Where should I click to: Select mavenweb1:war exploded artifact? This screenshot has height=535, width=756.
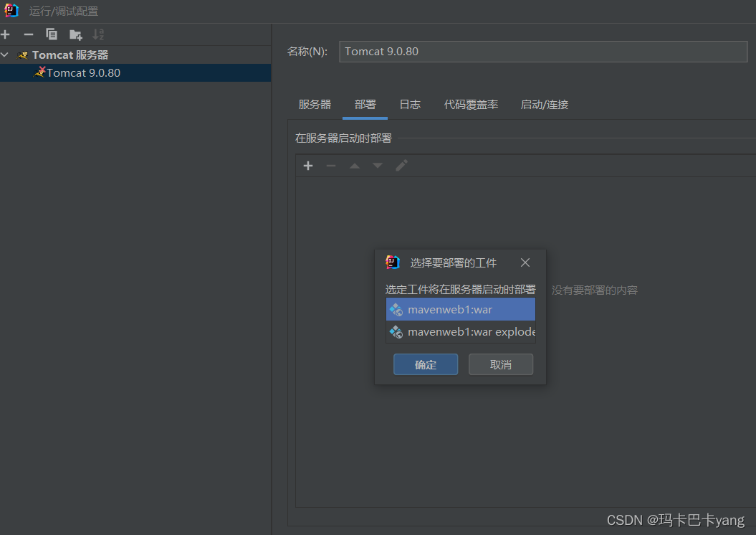tap(461, 332)
